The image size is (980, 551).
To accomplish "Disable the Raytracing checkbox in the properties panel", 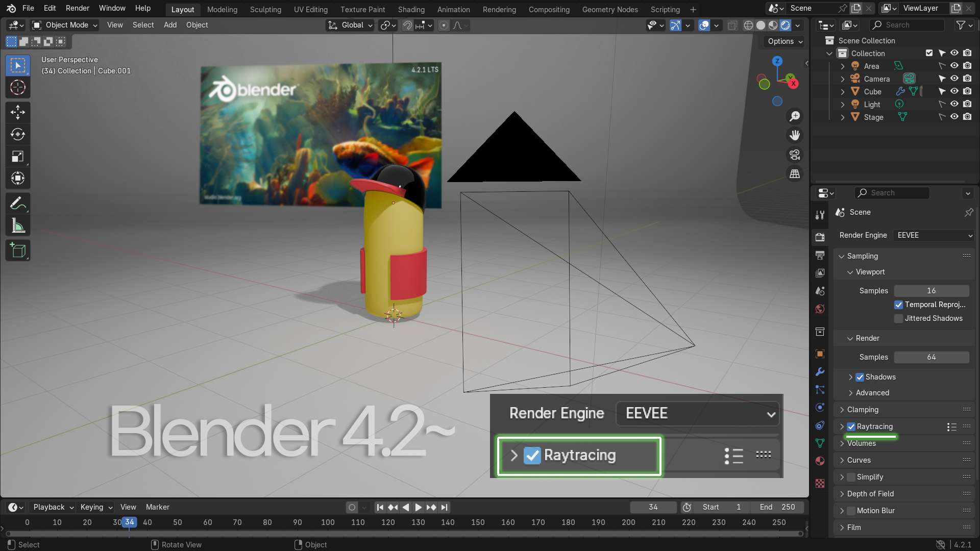I will tap(851, 427).
